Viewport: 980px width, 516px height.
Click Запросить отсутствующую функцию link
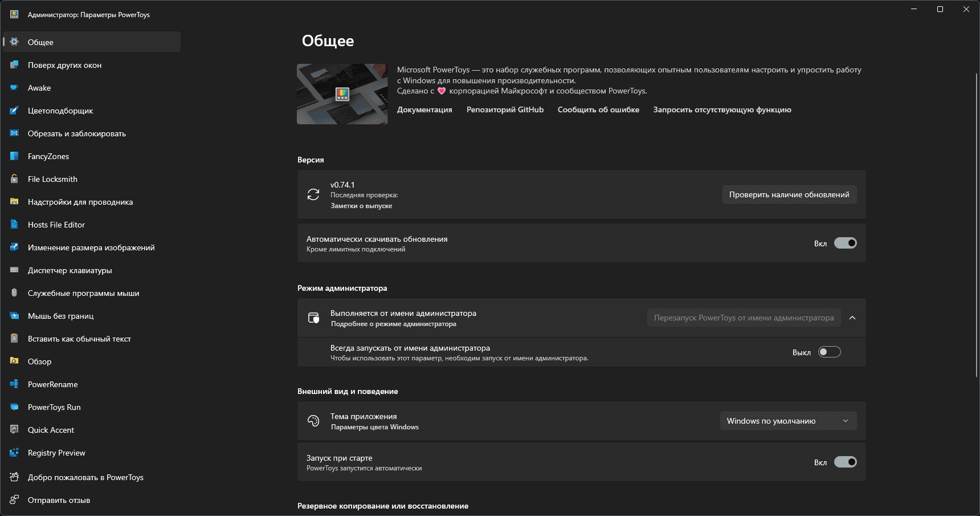pos(722,109)
